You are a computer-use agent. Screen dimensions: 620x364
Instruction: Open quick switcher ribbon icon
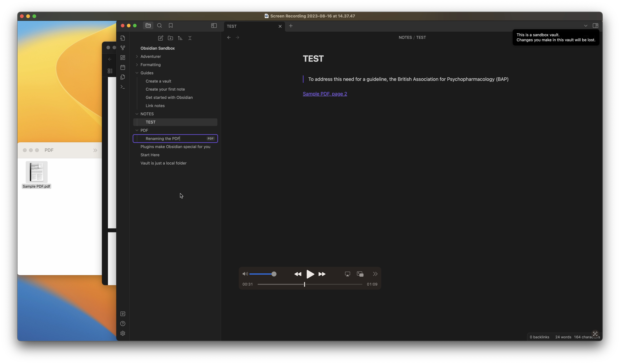123,38
